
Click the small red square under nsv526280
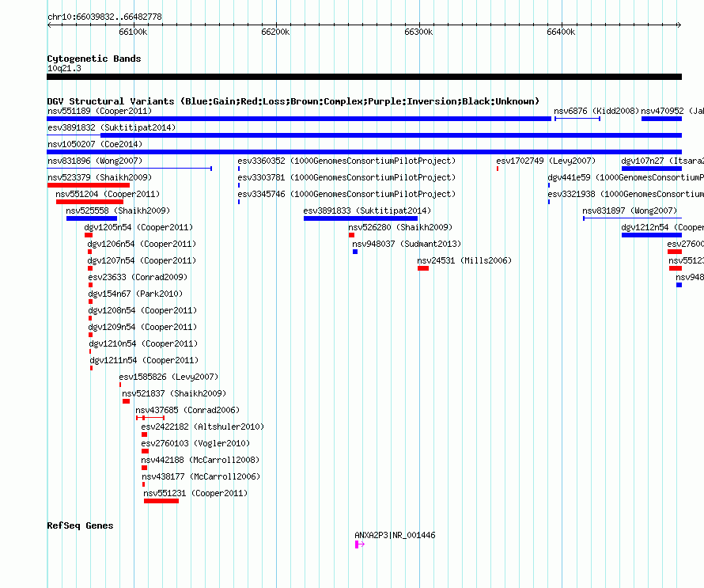(x=351, y=235)
